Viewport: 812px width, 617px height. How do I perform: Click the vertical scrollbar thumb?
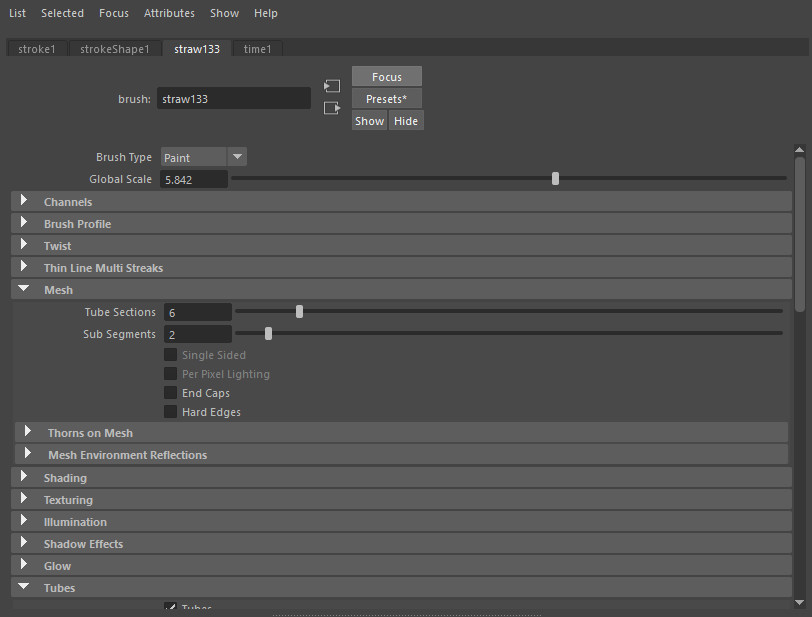tap(800, 234)
